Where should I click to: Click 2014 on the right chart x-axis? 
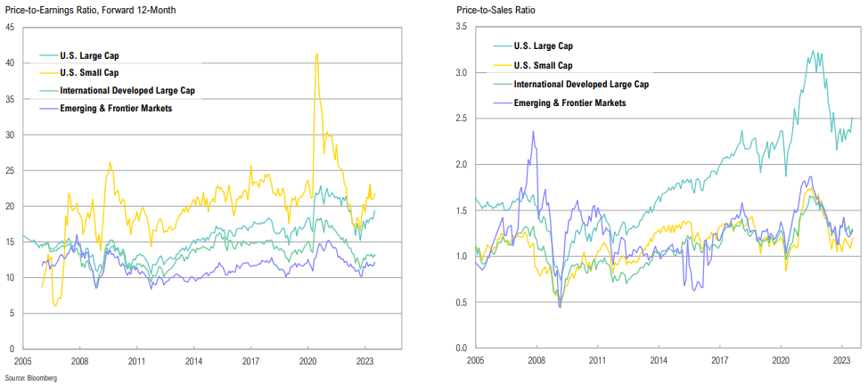[658, 361]
